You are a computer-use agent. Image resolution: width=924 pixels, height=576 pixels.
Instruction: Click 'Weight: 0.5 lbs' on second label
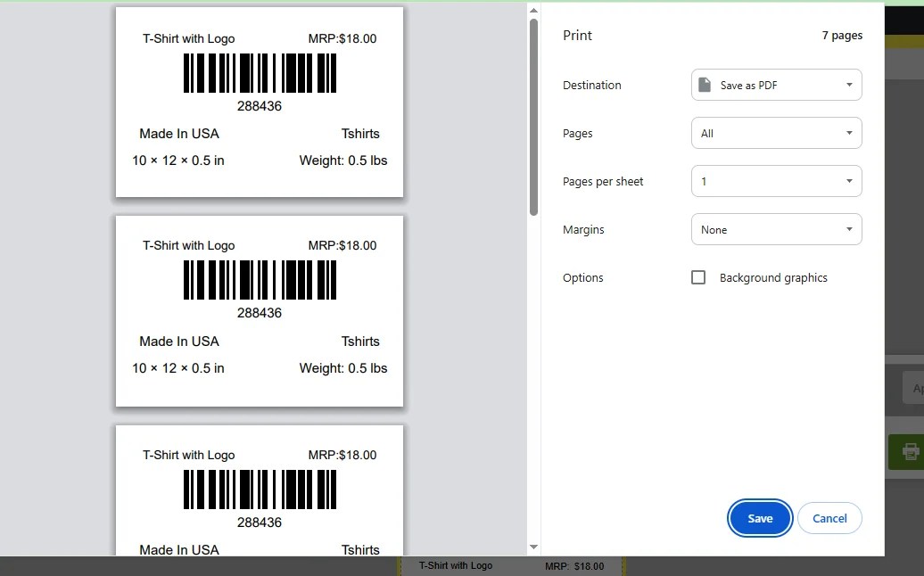click(343, 368)
